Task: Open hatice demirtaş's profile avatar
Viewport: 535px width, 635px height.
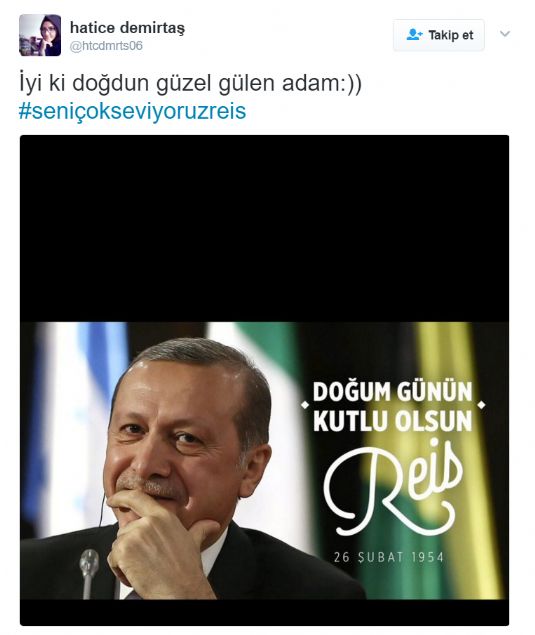Action: [40, 35]
